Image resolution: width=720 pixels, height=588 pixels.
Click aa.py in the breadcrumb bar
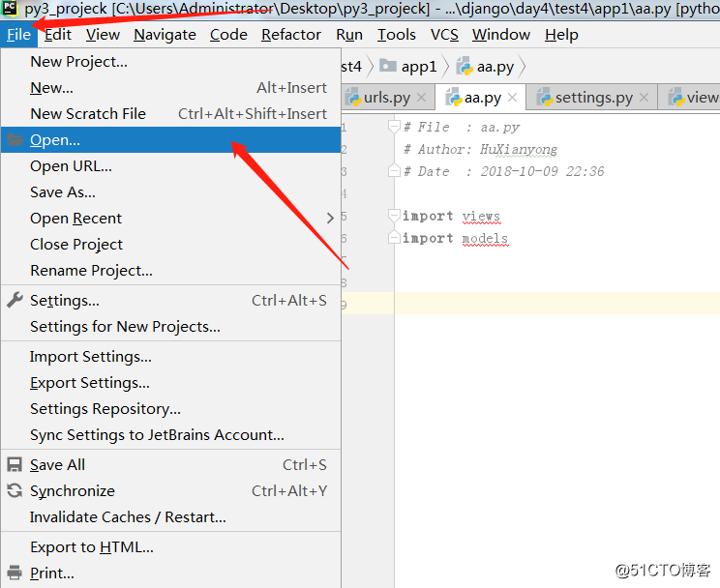coord(495,67)
